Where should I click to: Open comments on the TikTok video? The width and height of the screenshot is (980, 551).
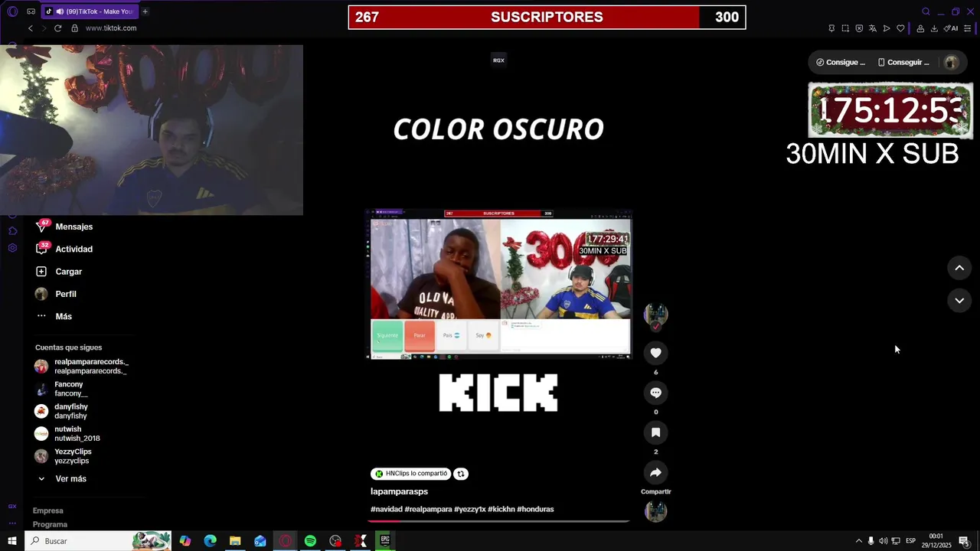pyautogui.click(x=655, y=393)
